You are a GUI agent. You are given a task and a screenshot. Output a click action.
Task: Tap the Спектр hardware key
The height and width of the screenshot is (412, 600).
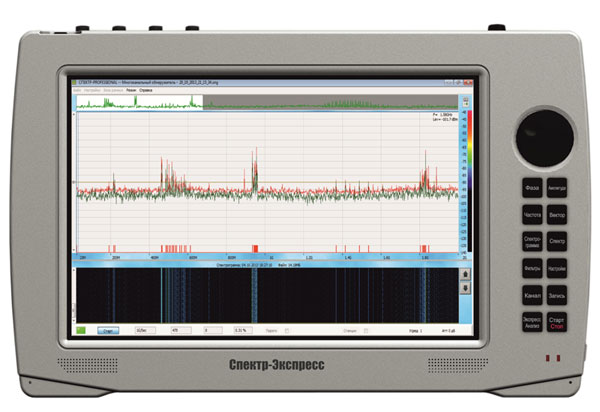pos(556,241)
